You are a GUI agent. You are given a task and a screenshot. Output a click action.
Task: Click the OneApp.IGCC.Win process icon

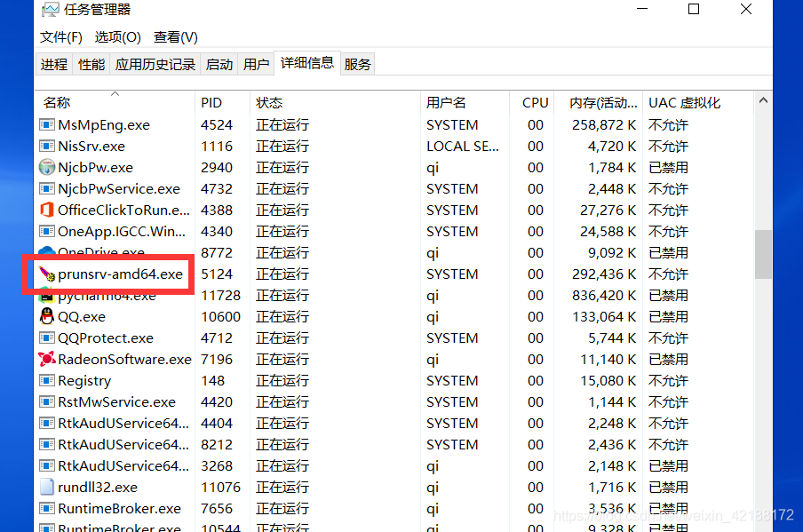[x=46, y=231]
